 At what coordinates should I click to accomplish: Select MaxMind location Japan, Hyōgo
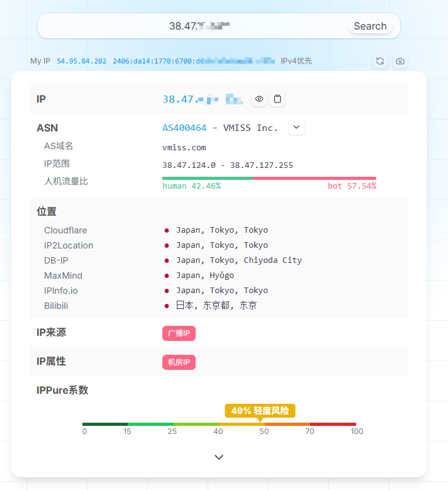coord(205,276)
